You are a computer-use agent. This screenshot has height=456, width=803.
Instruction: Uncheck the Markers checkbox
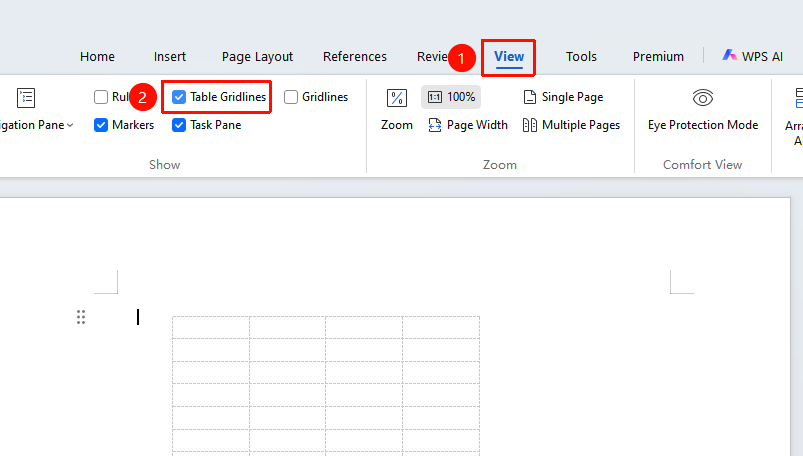click(101, 125)
